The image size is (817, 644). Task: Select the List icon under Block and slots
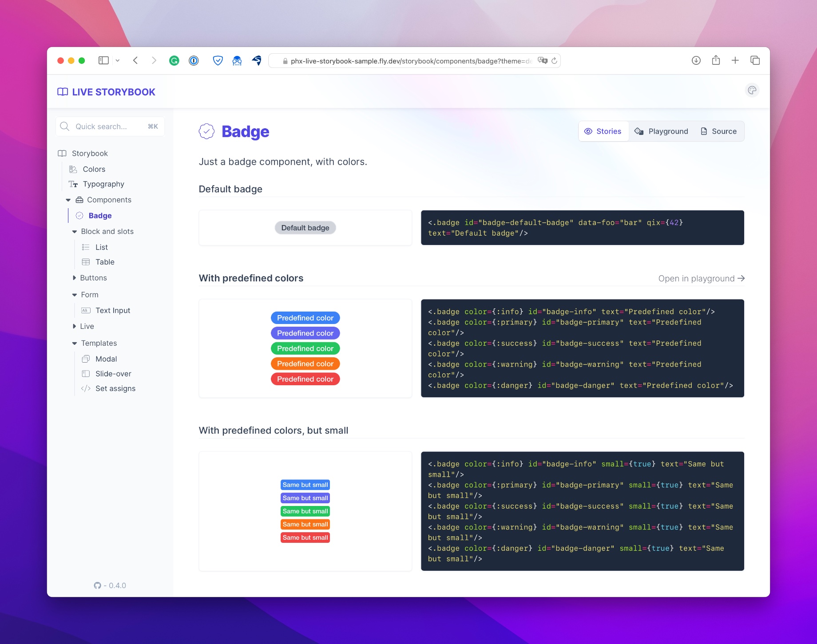click(86, 247)
